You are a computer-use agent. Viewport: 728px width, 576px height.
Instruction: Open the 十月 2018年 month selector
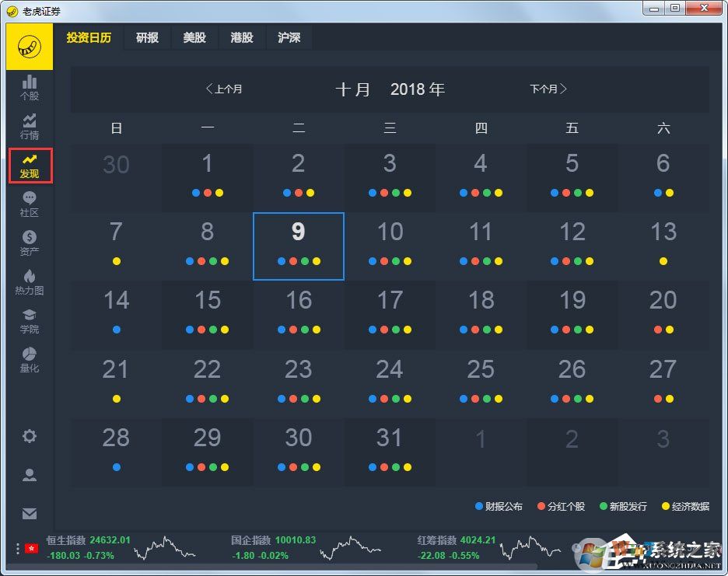tap(391, 89)
